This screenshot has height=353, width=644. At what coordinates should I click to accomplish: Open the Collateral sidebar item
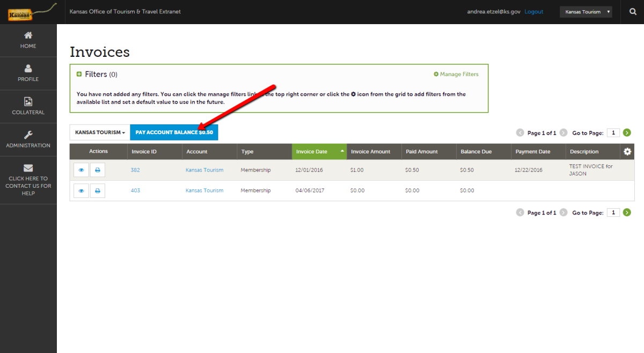(28, 107)
